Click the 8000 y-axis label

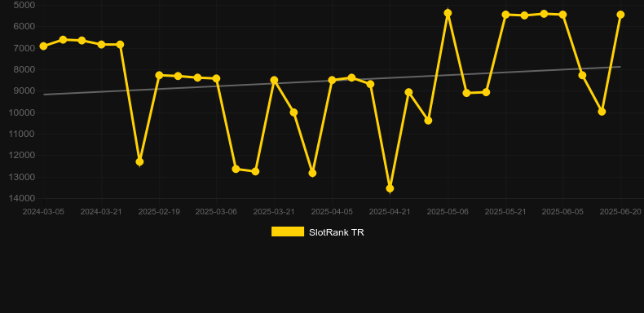pyautogui.click(x=24, y=69)
